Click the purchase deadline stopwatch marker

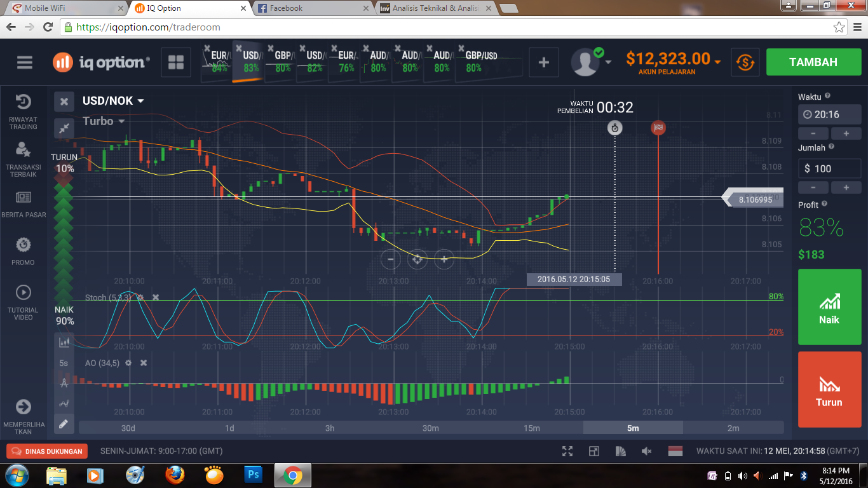(614, 128)
